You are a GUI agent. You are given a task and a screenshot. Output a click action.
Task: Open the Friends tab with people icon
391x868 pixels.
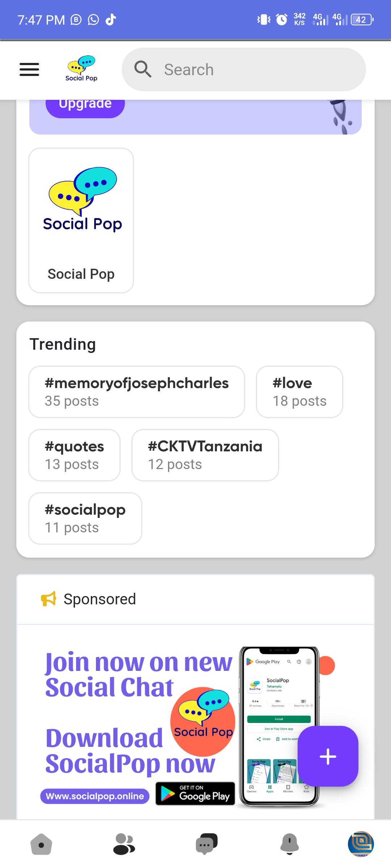(x=124, y=844)
